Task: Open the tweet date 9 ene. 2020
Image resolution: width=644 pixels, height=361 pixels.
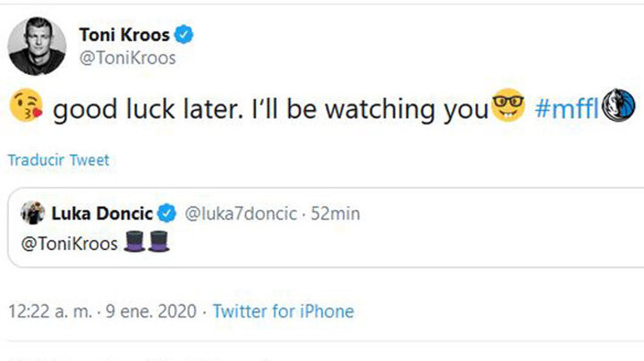Action: [153, 312]
